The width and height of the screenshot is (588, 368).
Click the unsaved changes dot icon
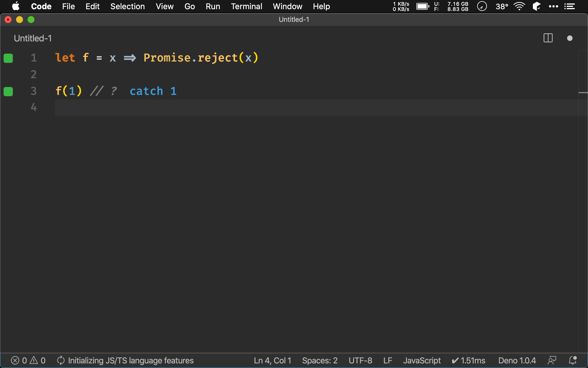pyautogui.click(x=570, y=38)
